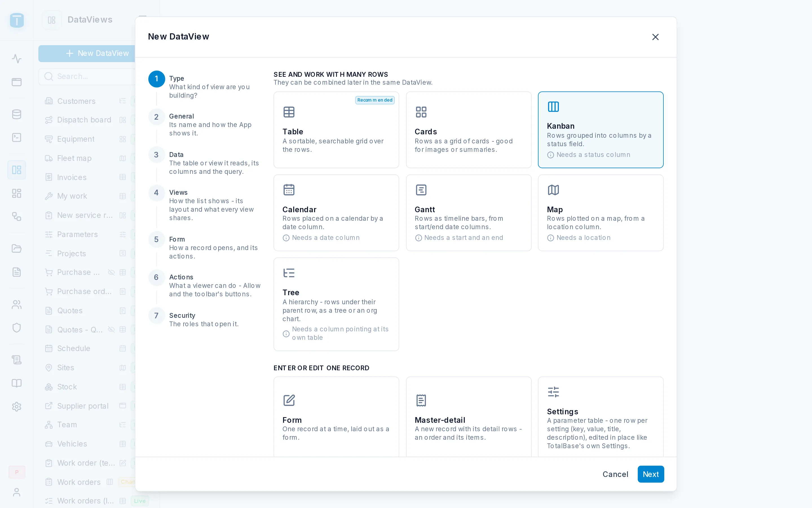Select the Map view type

point(601,213)
